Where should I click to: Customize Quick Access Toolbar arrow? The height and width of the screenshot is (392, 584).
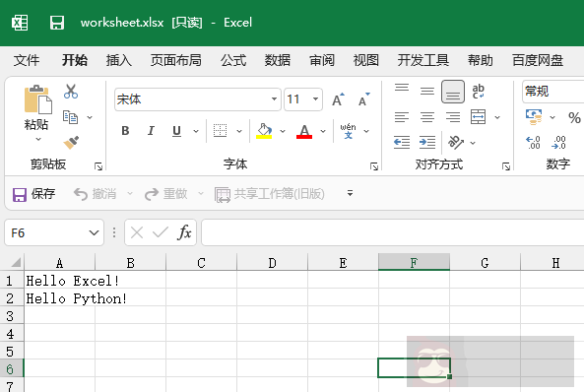click(x=350, y=193)
